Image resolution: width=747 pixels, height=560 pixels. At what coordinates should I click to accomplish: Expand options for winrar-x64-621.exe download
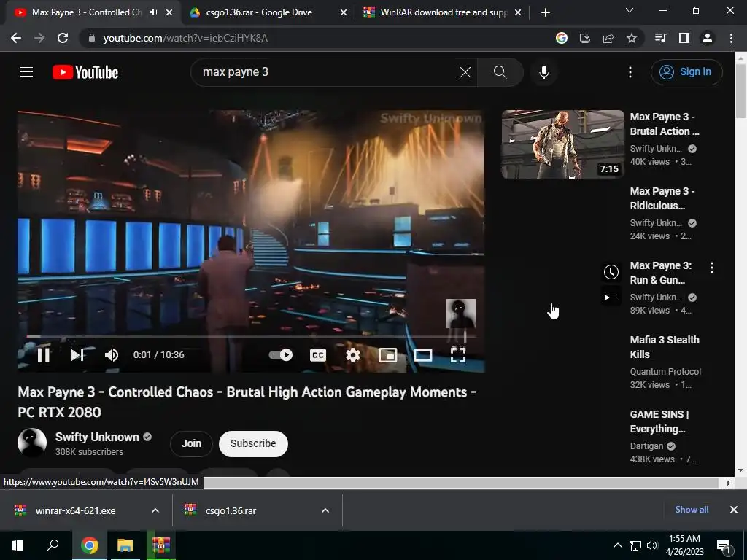[x=155, y=510]
